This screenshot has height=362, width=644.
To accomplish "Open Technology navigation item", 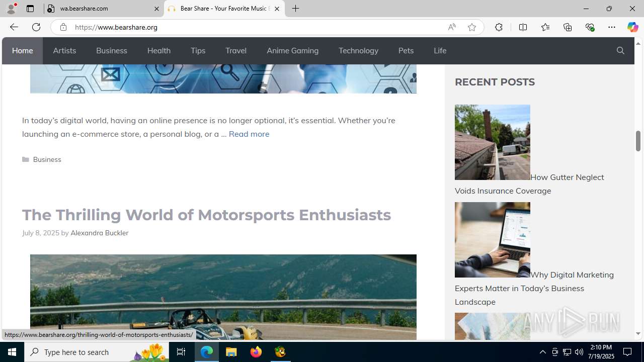I will coord(358,51).
